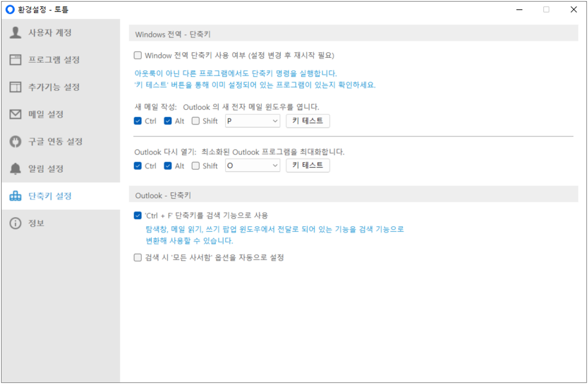Click the 정보 info circle icon

point(15,223)
